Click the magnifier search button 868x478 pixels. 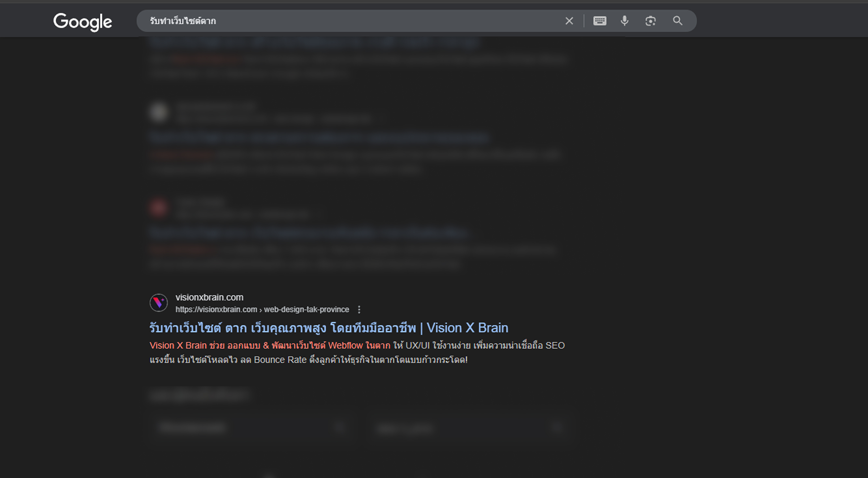(x=678, y=21)
